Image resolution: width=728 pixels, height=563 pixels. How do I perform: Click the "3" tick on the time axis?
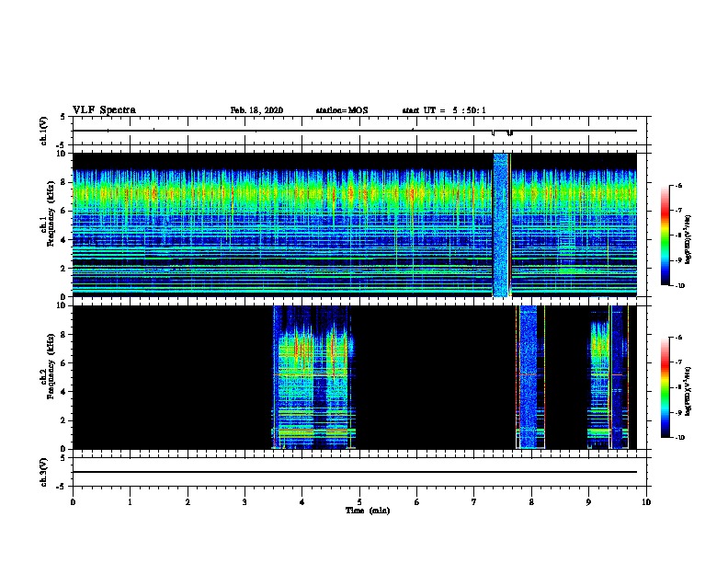[245, 502]
